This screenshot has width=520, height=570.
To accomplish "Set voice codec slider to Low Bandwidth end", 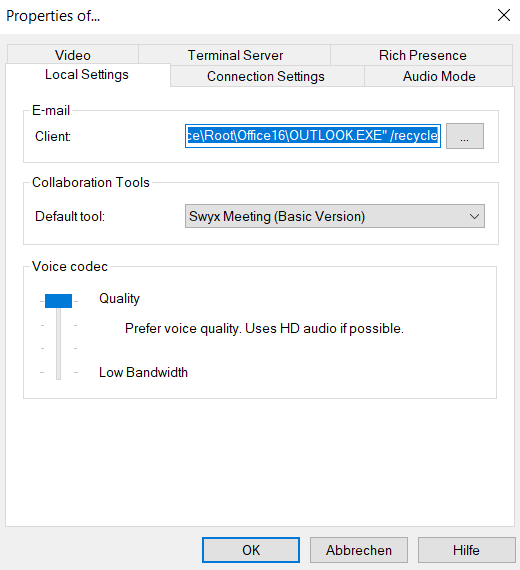I will [59, 372].
